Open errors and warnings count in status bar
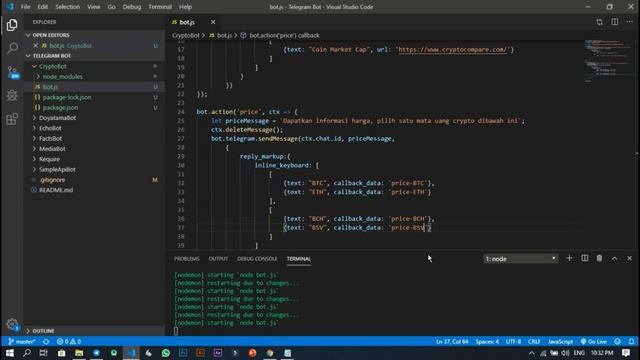640x360 pixels. [69, 341]
